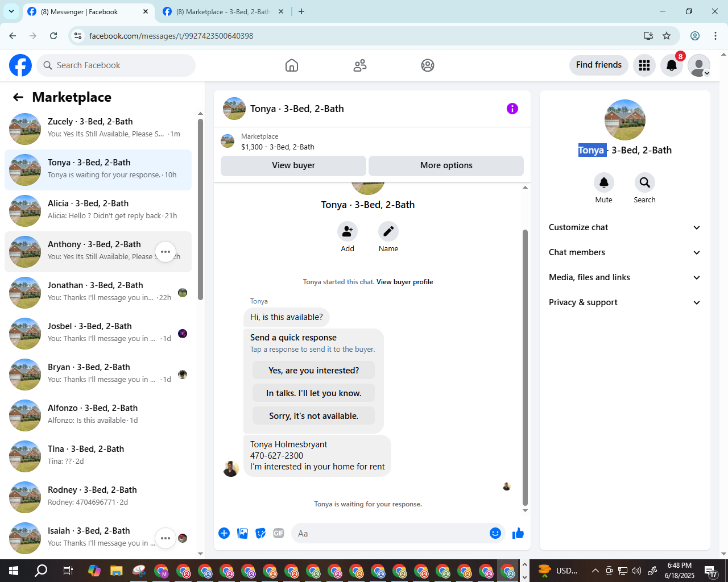Close the Messenger | Facebook tab
This screenshot has height=582, width=728.
(x=146, y=11)
